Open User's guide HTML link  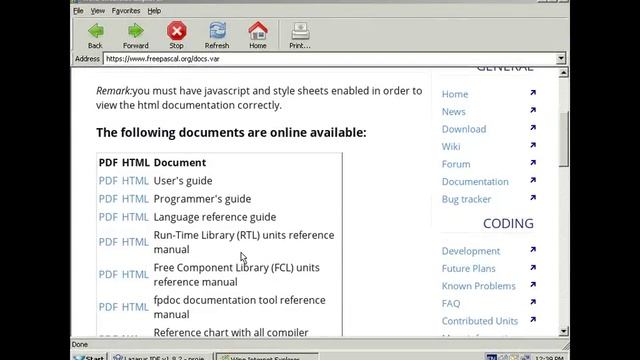(135, 181)
